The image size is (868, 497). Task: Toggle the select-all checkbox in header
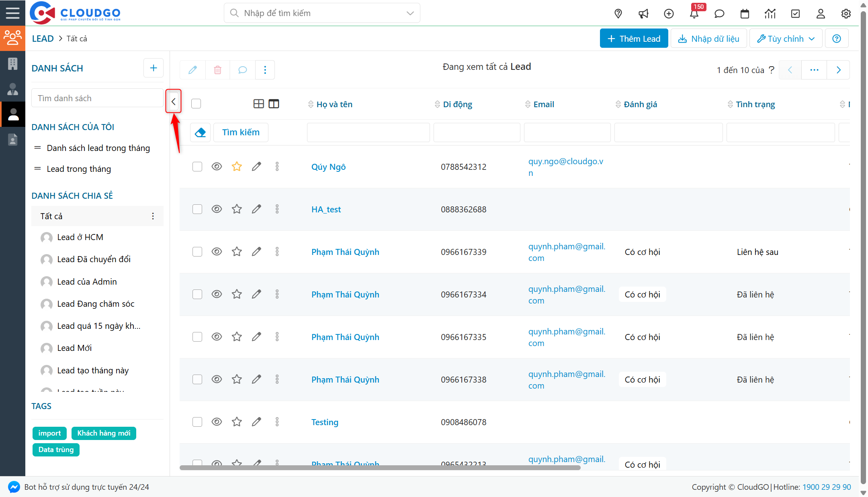coord(196,104)
